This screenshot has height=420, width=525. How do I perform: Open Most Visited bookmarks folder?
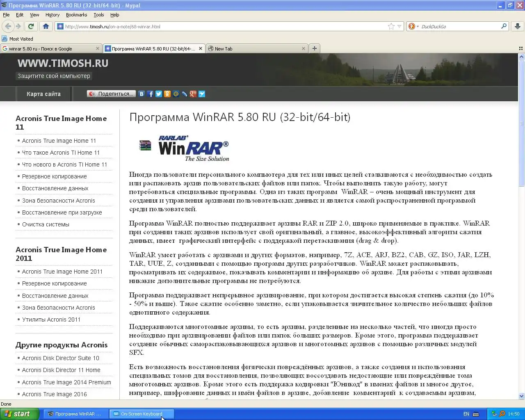point(18,39)
